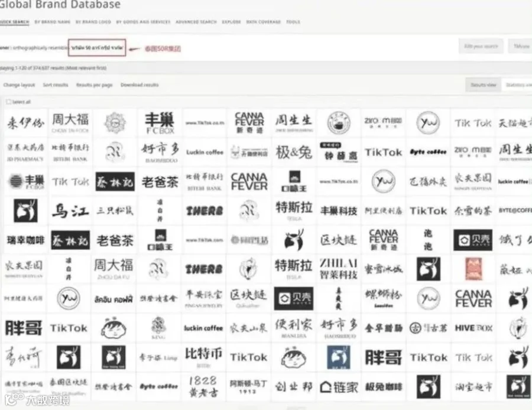The width and height of the screenshot is (532, 410).
Task: Open the By Brand Logo tab
Action: pyautogui.click(x=93, y=22)
